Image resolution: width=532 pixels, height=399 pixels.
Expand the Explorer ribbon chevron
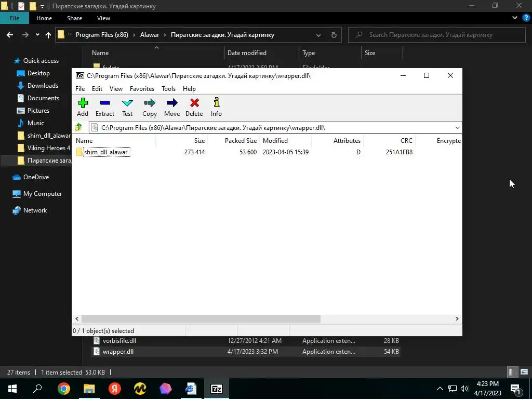(x=515, y=18)
